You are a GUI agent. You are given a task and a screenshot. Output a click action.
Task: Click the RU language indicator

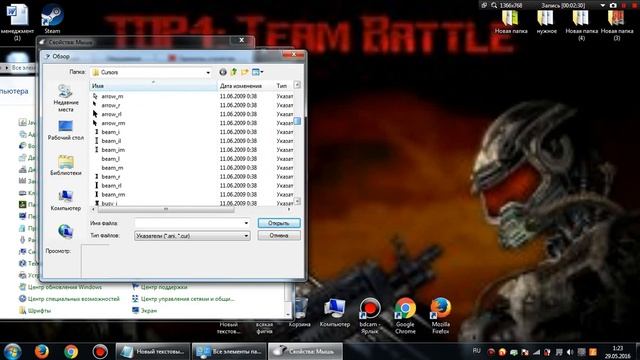tap(476, 351)
